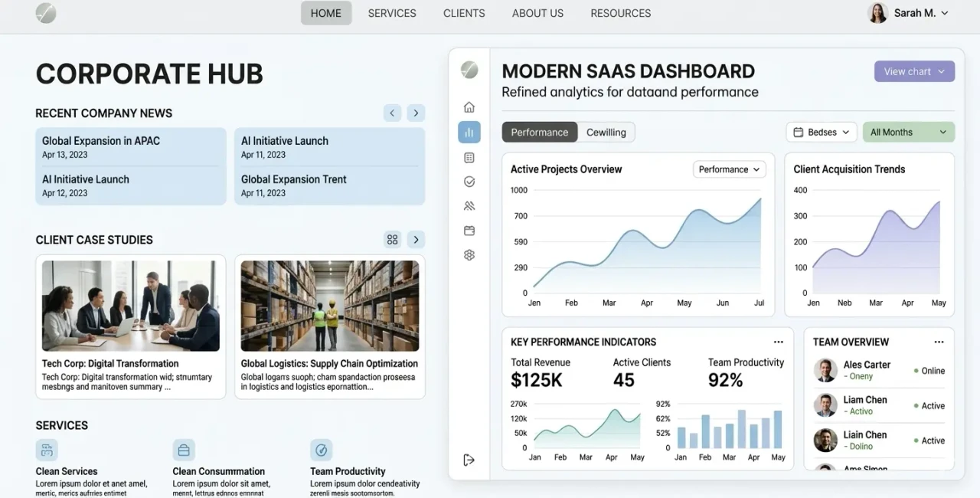Open Tech Corp meeting photo thumbnail

[131, 306]
